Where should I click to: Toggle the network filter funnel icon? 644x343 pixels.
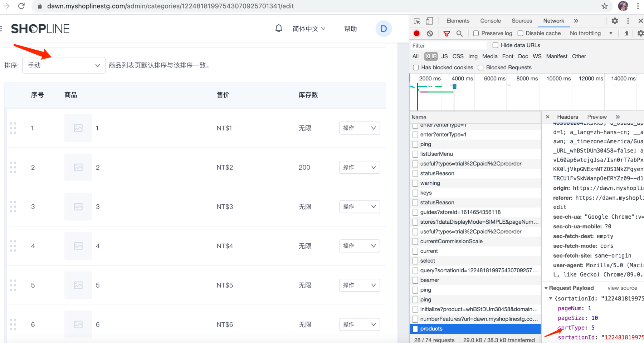pyautogui.click(x=447, y=33)
